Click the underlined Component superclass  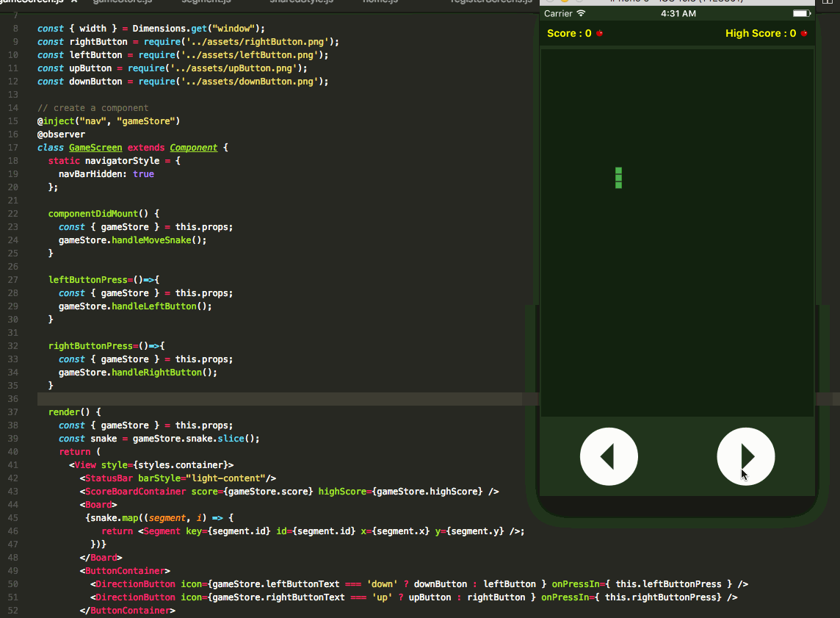pos(193,148)
